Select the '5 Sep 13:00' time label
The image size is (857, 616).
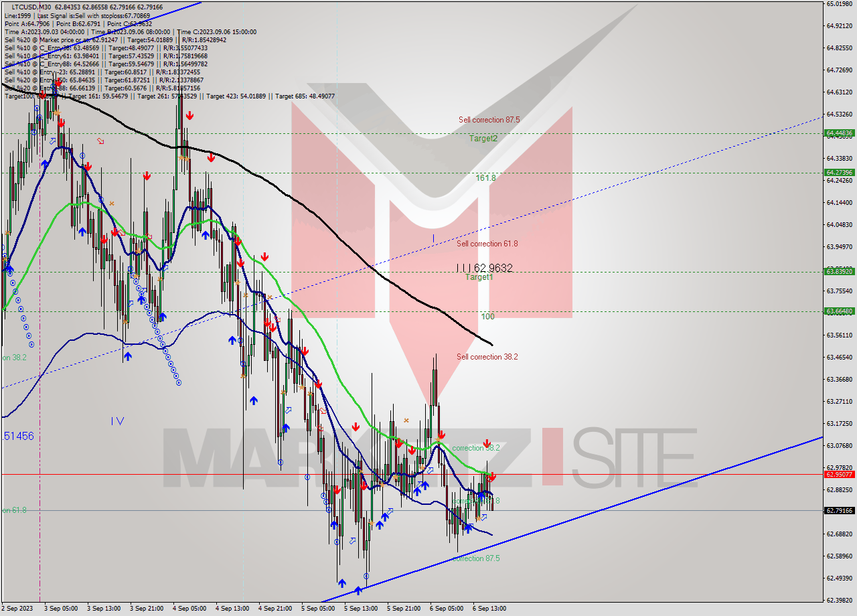361,609
